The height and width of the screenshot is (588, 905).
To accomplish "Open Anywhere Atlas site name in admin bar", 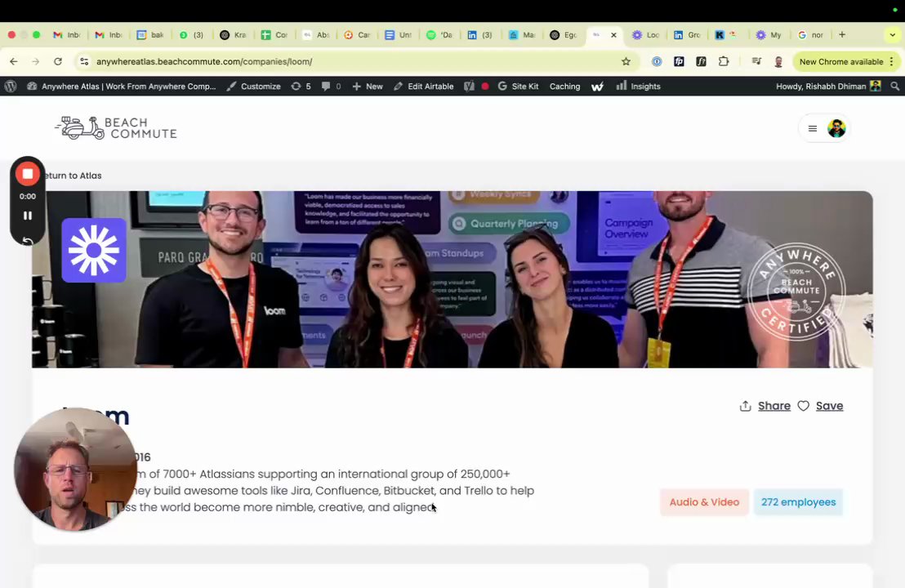I will [x=121, y=86].
